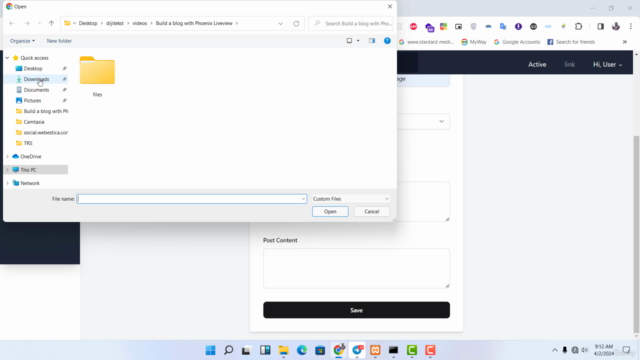Cancel the Open dialog
The image size is (640, 360).
(371, 211)
